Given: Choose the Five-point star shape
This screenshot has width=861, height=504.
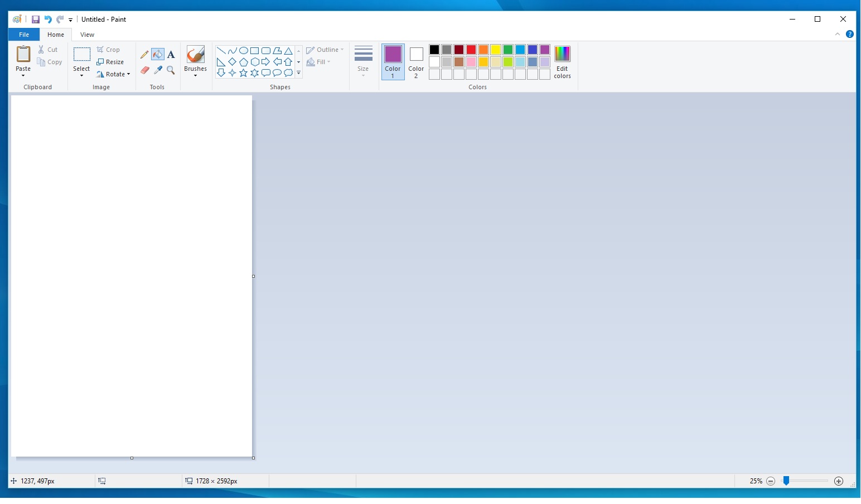Looking at the screenshot, I should (244, 73).
